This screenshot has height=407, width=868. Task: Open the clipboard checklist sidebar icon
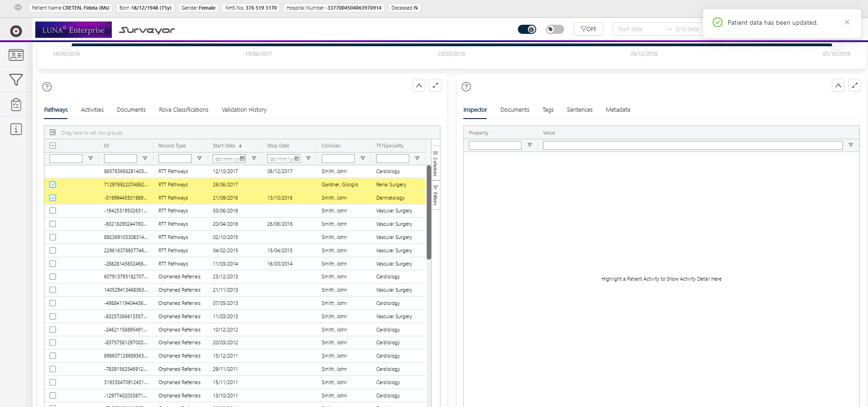(x=16, y=104)
